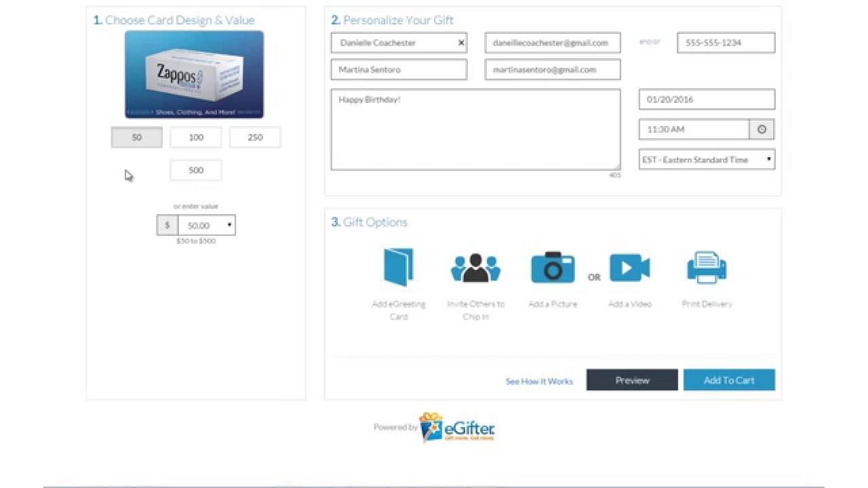The height and width of the screenshot is (488, 868).
Task: Select the 50 dollar value button
Action: tap(137, 137)
